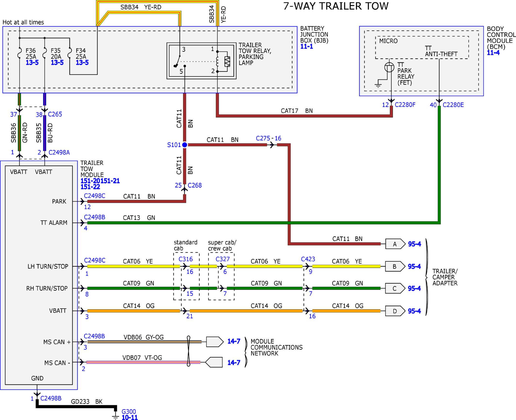Click the "TRAILER/ CAMPER ADAPTER" label
The height and width of the screenshot is (420, 516).
tap(445, 277)
